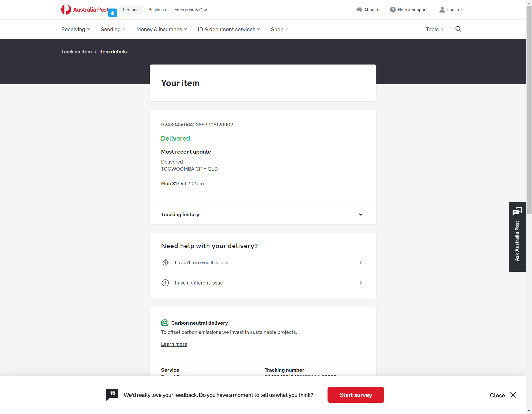
Task: Click the haven't received item target icon
Action: click(165, 263)
